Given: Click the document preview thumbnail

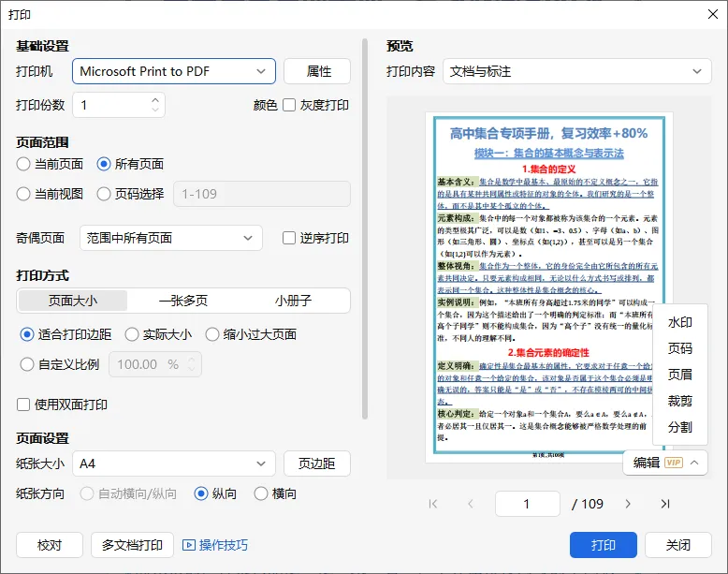Looking at the screenshot, I should (549, 287).
